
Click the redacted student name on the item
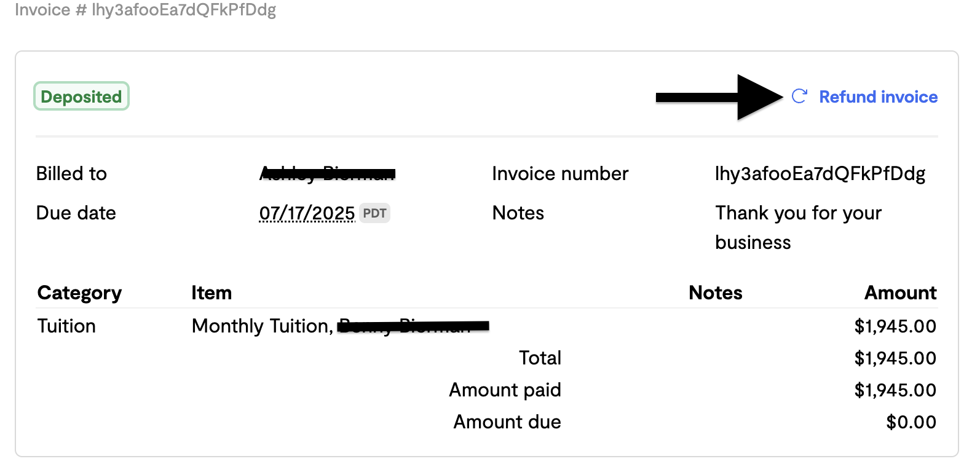point(413,326)
